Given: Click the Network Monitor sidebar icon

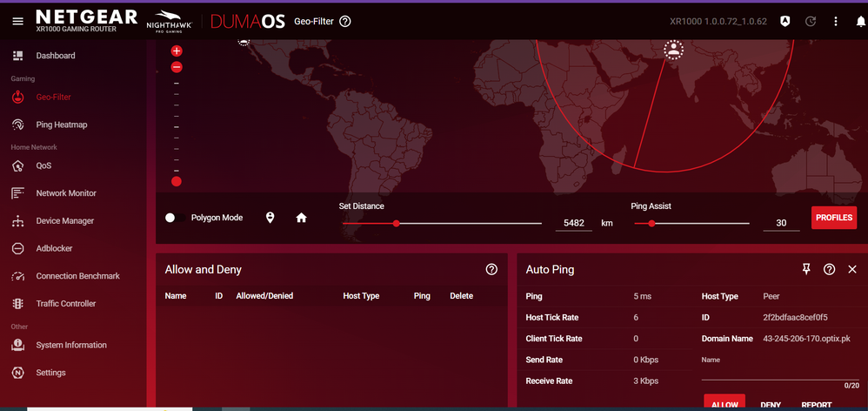Looking at the screenshot, I should [x=17, y=193].
